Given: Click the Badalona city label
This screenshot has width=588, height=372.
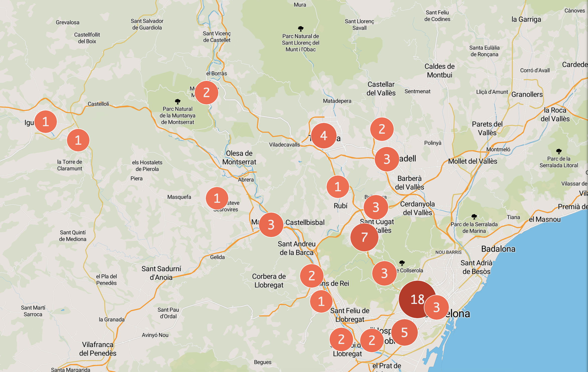Looking at the screenshot, I should 498,249.
